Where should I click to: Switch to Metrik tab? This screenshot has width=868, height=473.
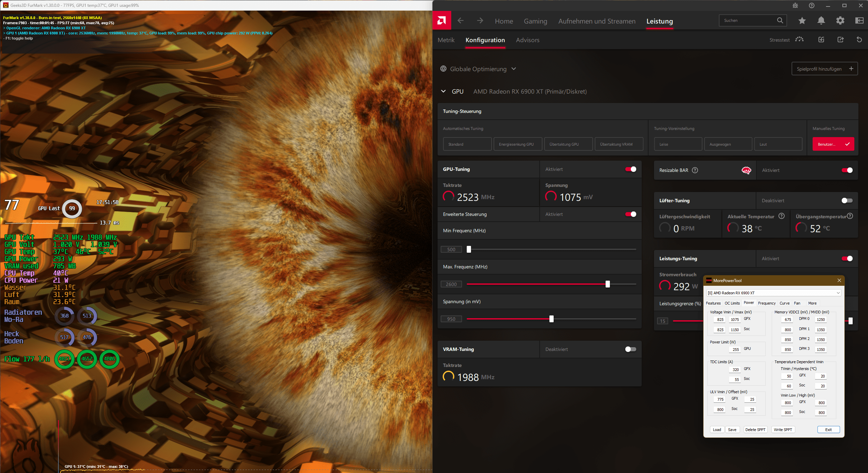[x=446, y=40]
